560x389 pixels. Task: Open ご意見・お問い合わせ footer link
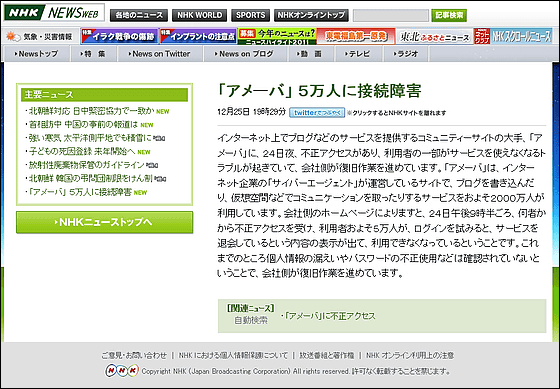(134, 355)
